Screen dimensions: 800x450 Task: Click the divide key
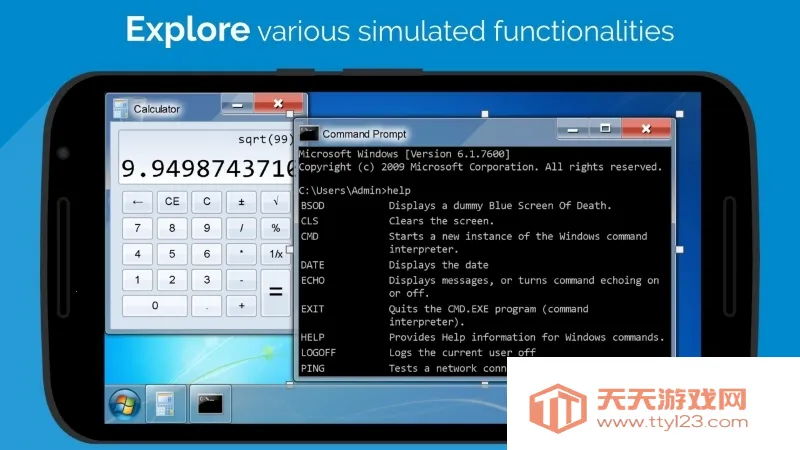point(241,228)
